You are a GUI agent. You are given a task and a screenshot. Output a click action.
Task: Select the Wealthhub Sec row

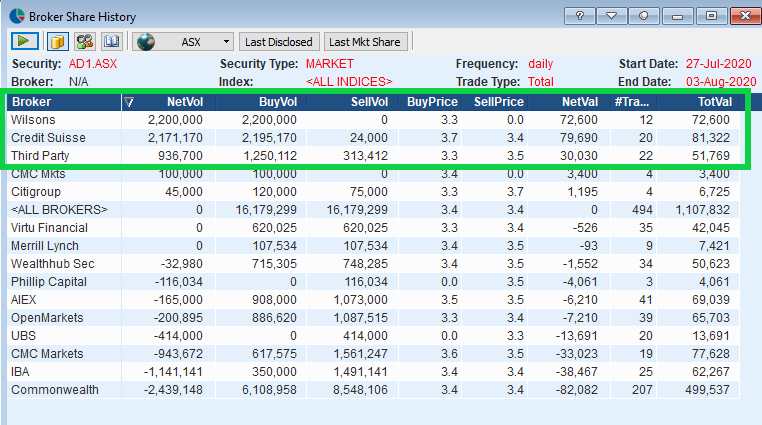(373, 263)
